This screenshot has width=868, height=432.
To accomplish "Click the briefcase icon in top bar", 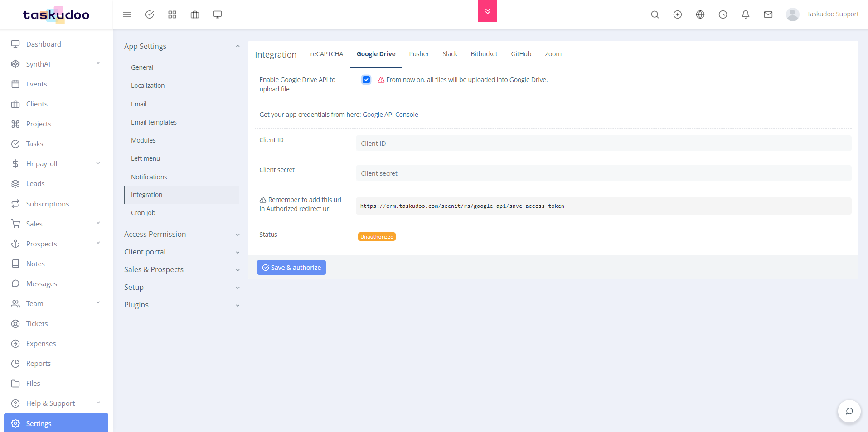I will [x=195, y=14].
